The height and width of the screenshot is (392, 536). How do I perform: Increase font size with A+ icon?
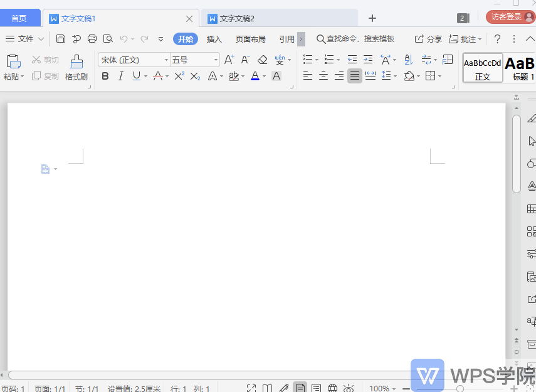click(229, 60)
